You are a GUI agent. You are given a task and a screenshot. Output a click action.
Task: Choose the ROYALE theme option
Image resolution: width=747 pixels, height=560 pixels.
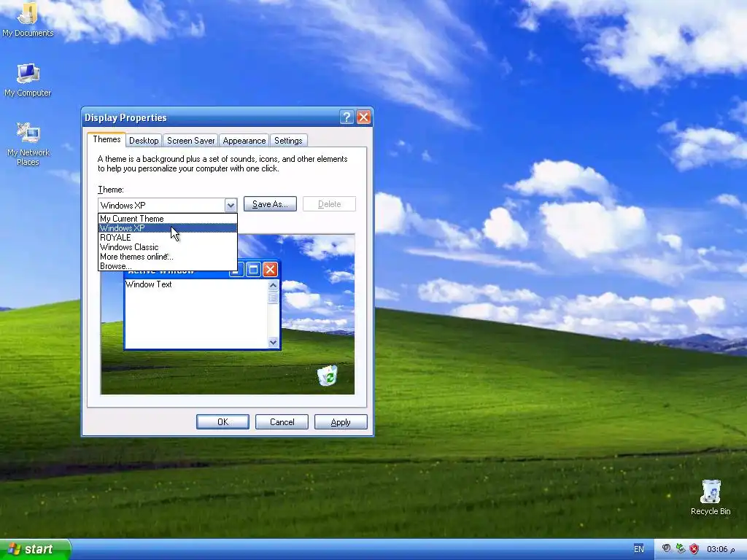[167, 238]
